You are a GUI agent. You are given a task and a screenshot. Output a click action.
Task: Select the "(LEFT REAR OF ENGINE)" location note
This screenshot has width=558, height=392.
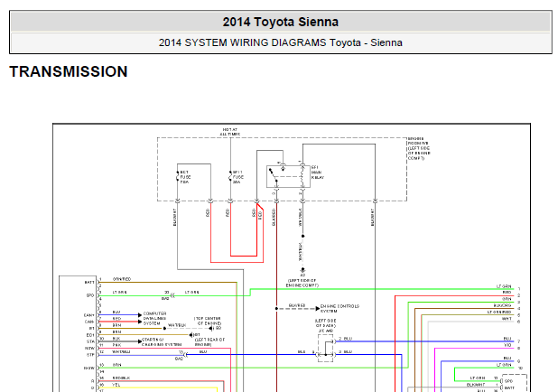pyautogui.click(x=209, y=342)
